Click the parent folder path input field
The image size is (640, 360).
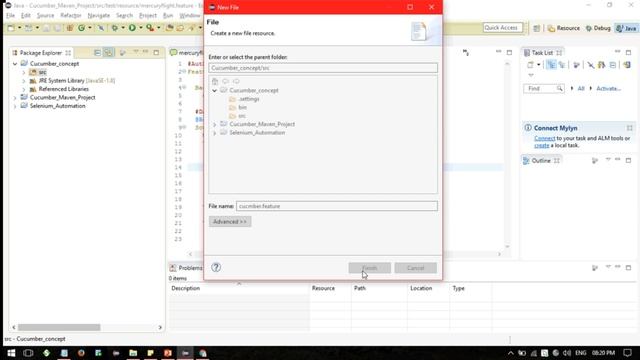pyautogui.click(x=323, y=68)
